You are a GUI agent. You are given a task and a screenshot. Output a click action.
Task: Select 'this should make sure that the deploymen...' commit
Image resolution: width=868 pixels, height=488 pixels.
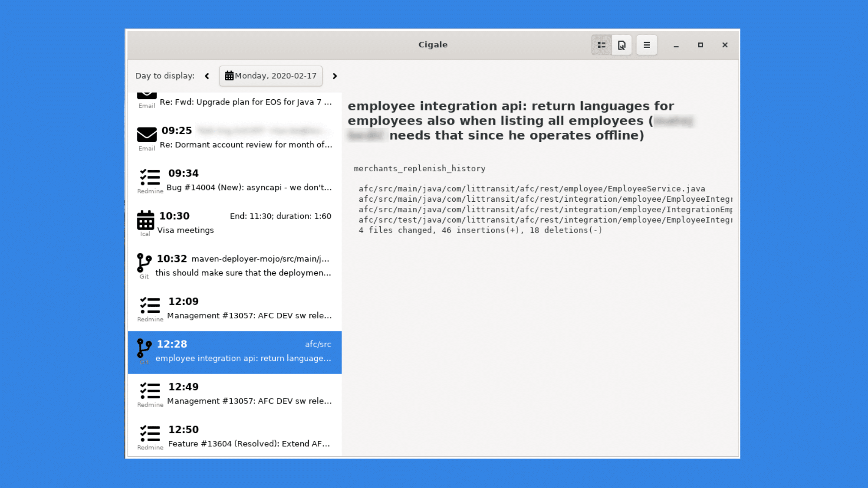tap(235, 267)
